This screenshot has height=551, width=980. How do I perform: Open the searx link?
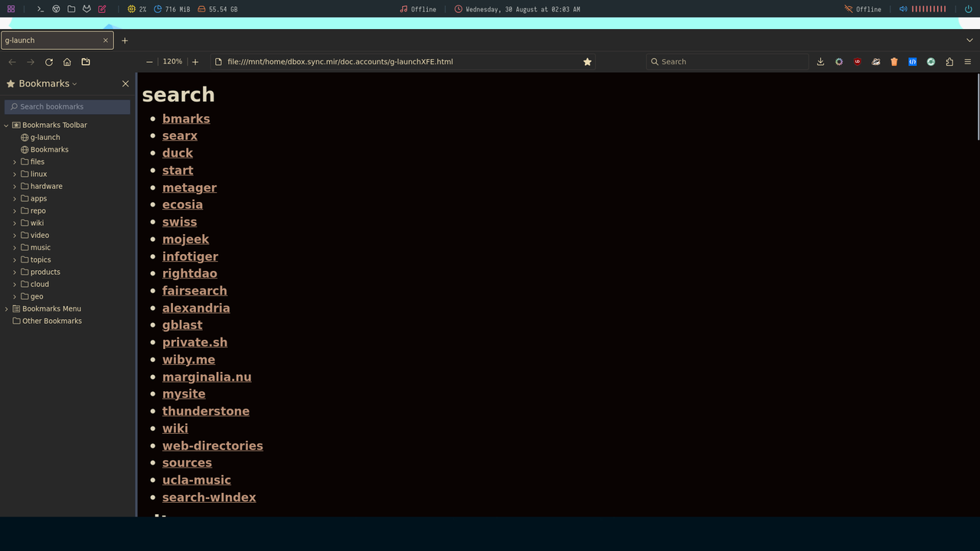tap(180, 135)
